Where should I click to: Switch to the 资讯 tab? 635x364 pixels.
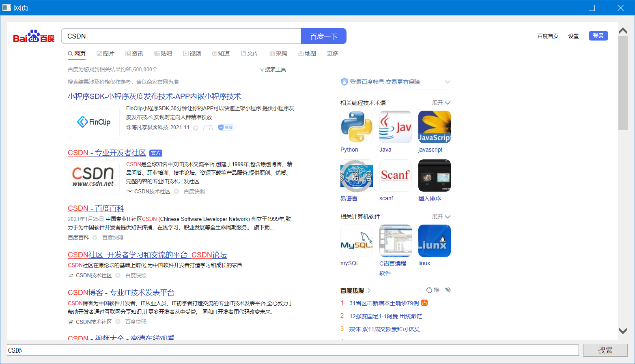[134, 54]
